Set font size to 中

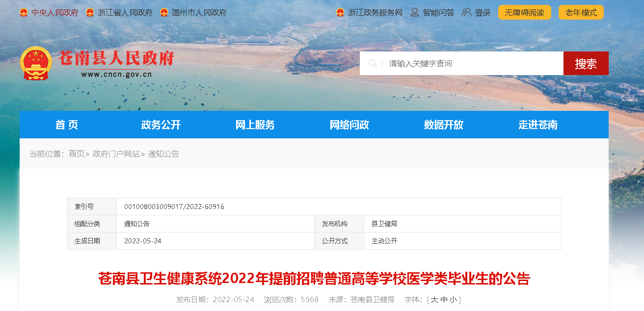click(444, 300)
